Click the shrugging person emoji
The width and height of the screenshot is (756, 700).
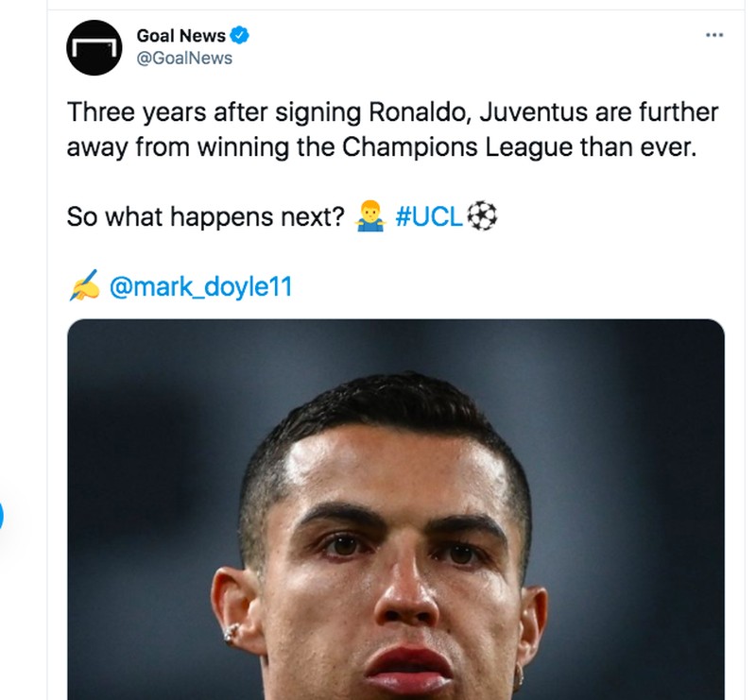click(369, 215)
